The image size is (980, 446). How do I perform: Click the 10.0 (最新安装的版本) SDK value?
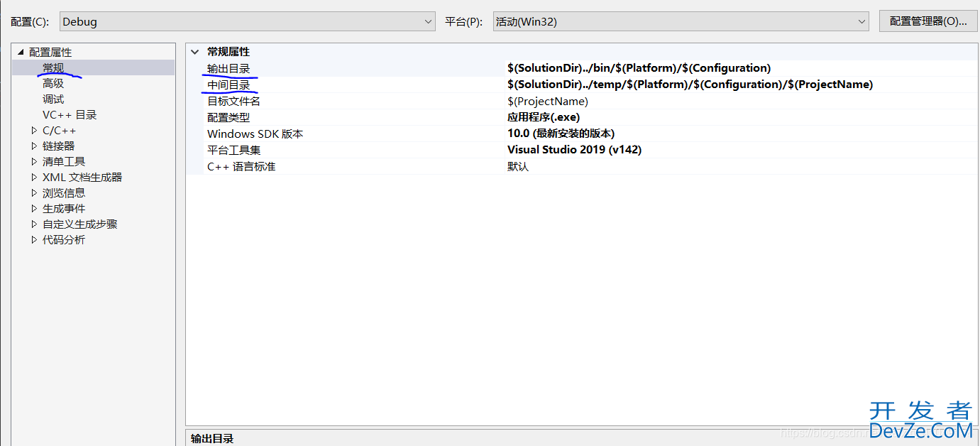pyautogui.click(x=561, y=134)
